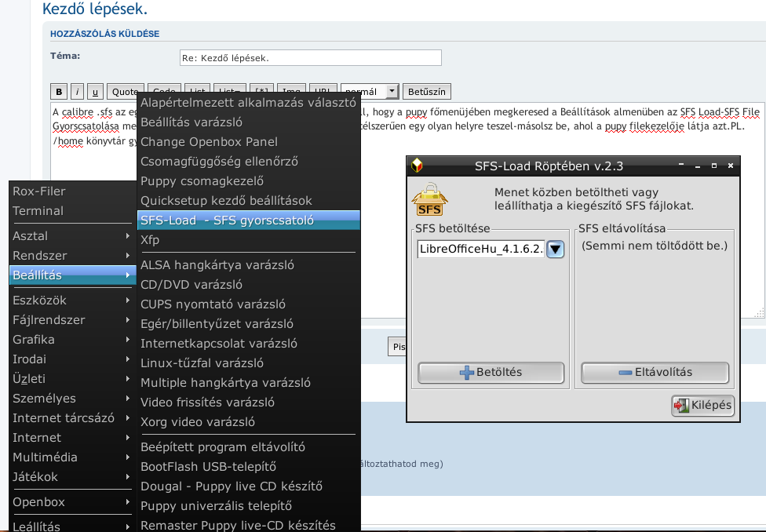Open CD/DVD varázsló
This screenshot has height=532, width=766.
pos(249,284)
